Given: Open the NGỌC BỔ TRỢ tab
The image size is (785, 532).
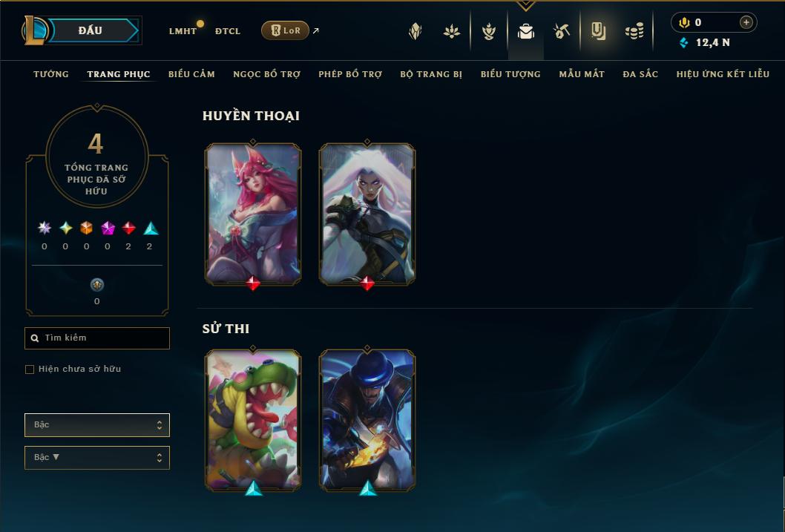Looking at the screenshot, I should (266, 74).
